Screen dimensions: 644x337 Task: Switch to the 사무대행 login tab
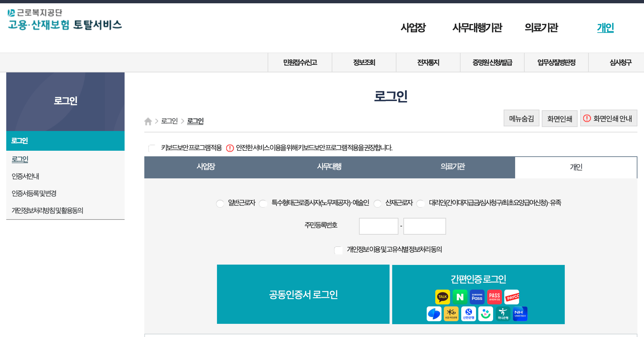(x=329, y=167)
